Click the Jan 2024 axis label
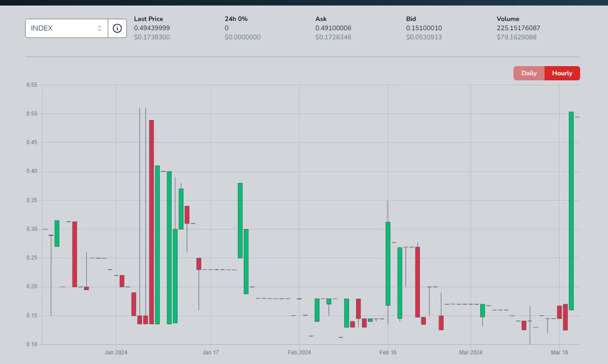This screenshot has width=608, height=364. 116,353
